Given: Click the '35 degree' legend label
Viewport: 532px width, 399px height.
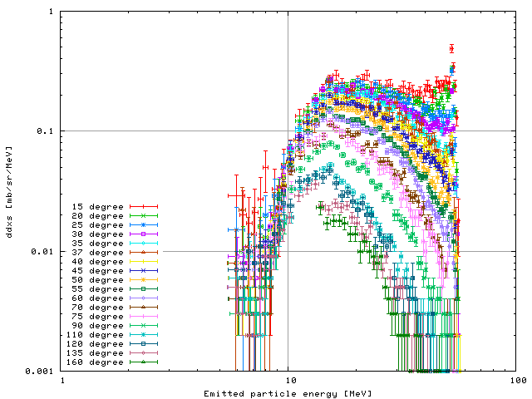Looking at the screenshot, I should [97, 244].
